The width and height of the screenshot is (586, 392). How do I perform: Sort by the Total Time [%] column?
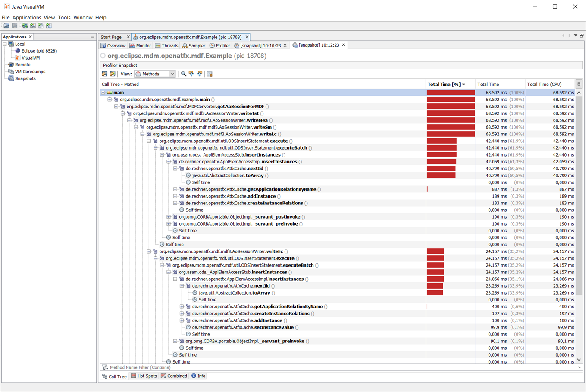[x=450, y=85]
